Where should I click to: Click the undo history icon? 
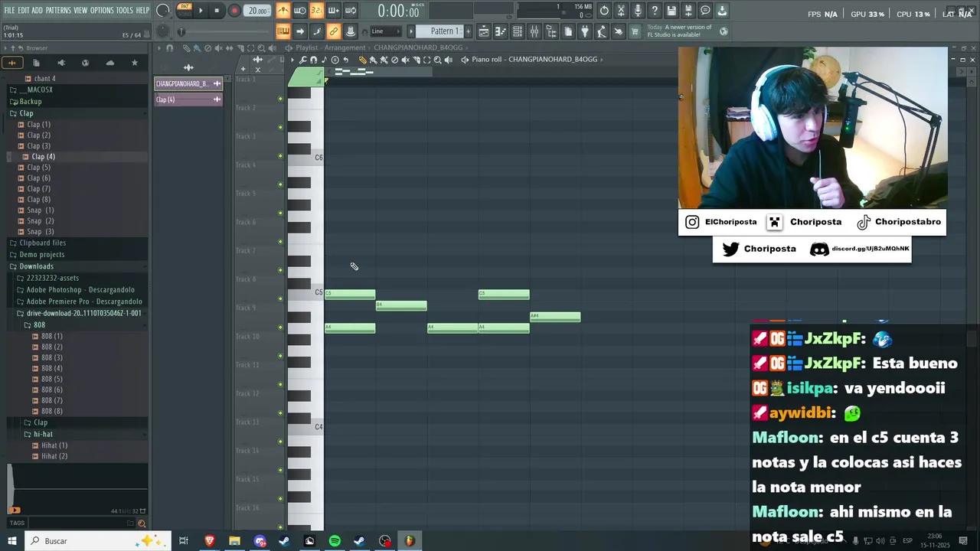pyautogui.click(x=604, y=11)
